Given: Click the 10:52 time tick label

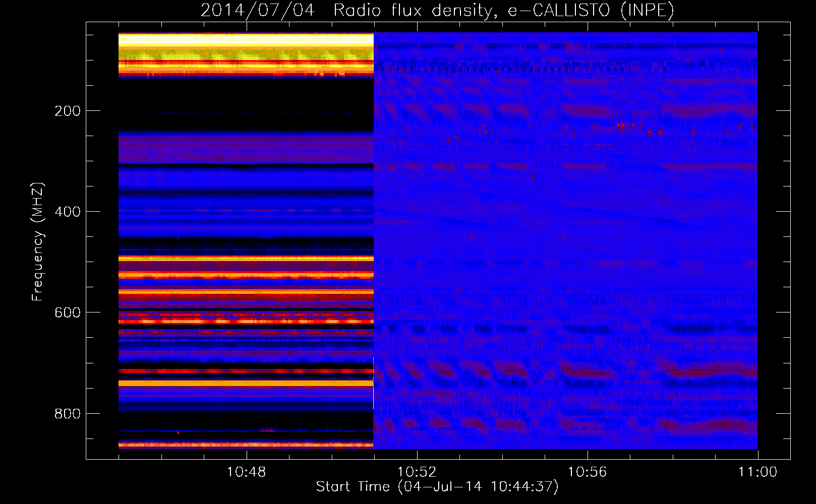Looking at the screenshot, I should (x=417, y=472).
